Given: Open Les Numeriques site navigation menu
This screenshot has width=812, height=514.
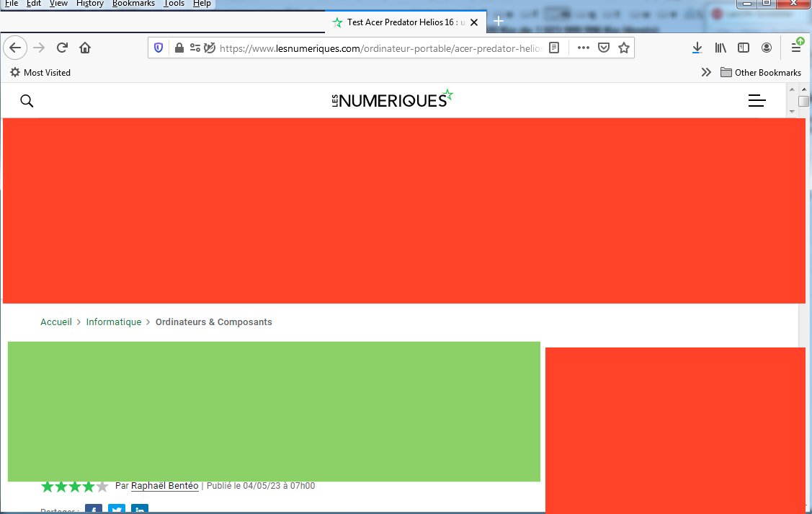Looking at the screenshot, I should [757, 100].
